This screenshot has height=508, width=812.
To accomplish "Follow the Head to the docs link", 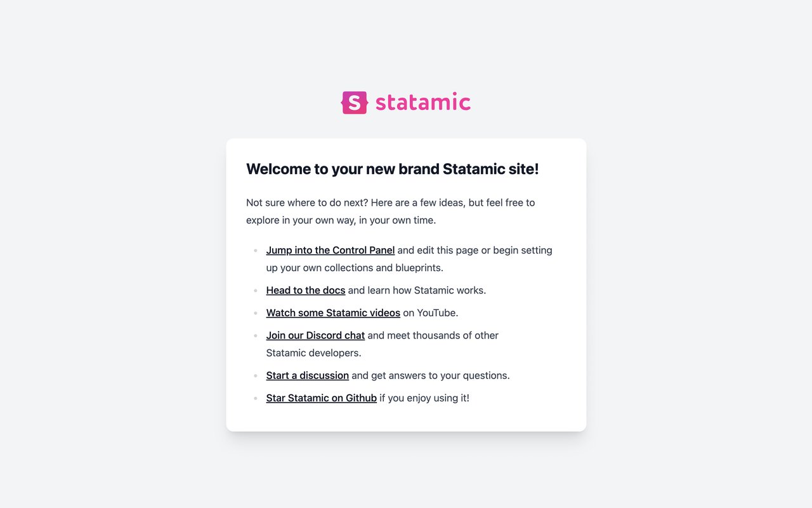I will [x=306, y=290].
